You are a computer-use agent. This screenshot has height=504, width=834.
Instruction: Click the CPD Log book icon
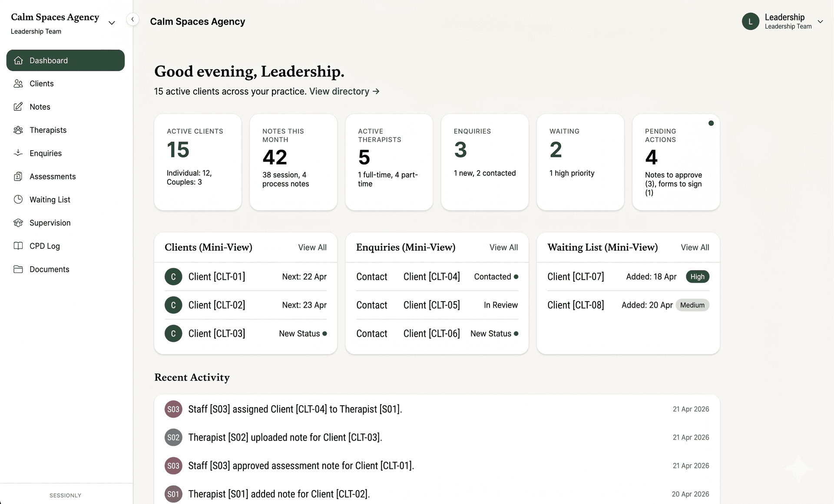[18, 246]
